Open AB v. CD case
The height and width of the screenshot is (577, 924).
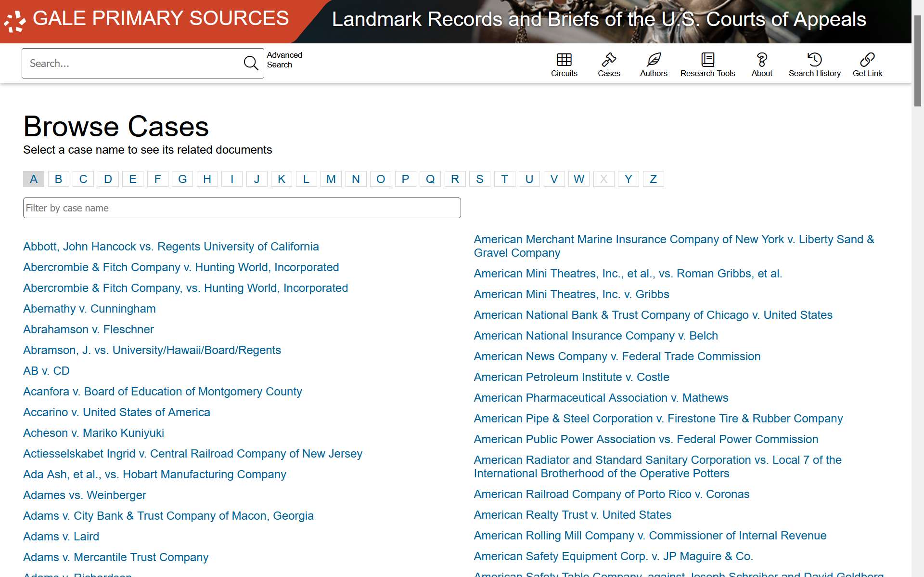click(46, 371)
